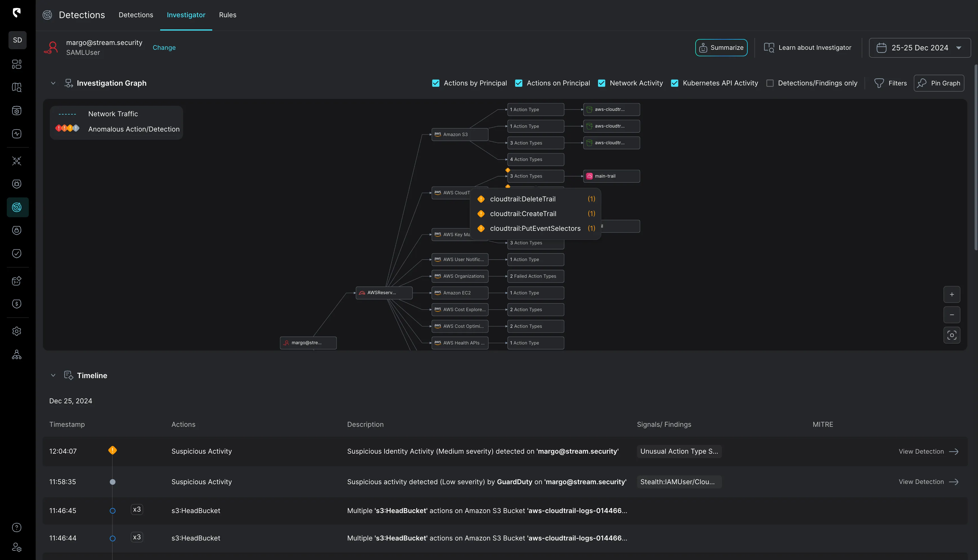Viewport: 978px width, 560px height.
Task: Select cloudtrail:CreateTrail in popup
Action: click(x=536, y=214)
